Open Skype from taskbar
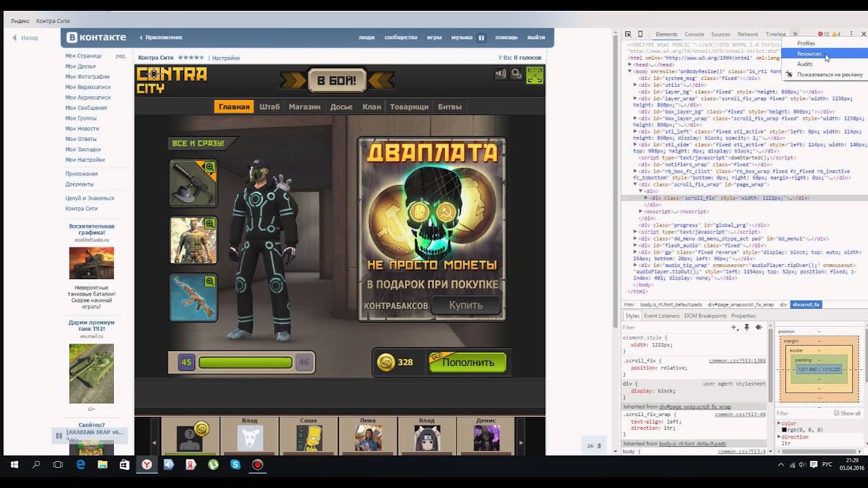The width and height of the screenshot is (868, 488). 235,465
